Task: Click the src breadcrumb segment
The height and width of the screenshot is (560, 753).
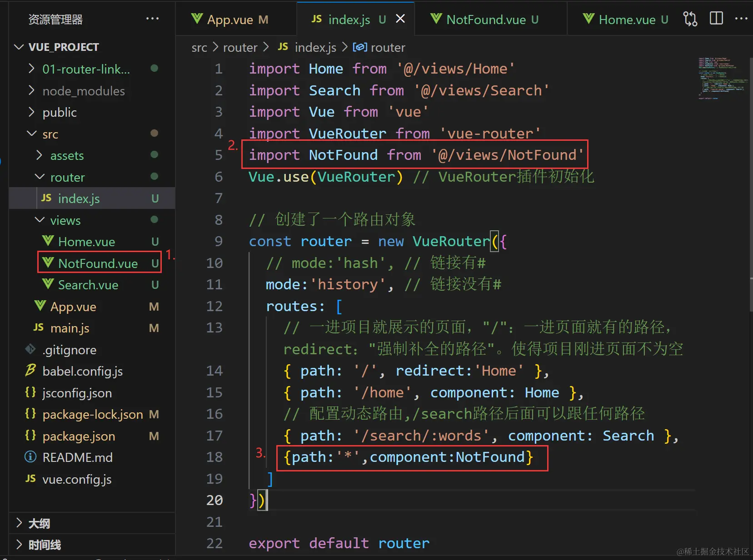Action: (199, 47)
